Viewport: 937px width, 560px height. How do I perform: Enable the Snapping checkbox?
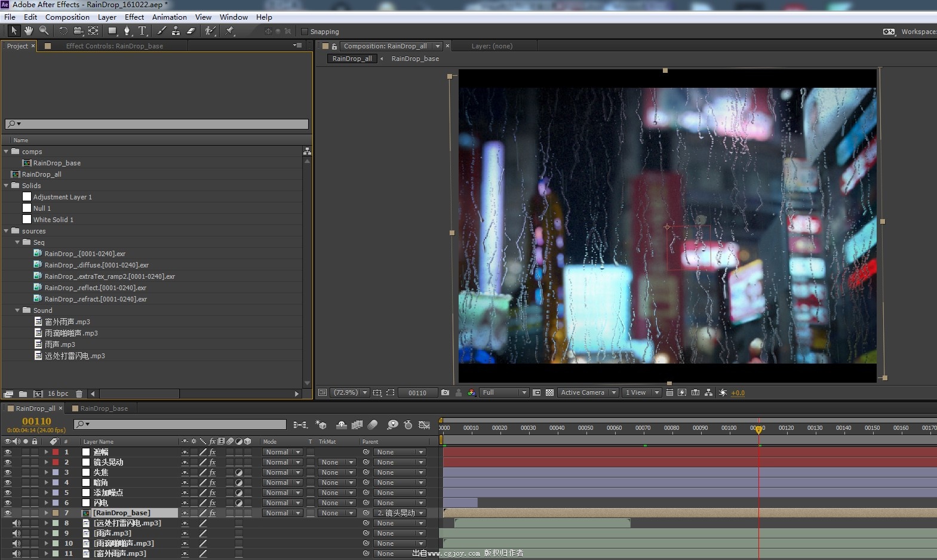tap(305, 32)
